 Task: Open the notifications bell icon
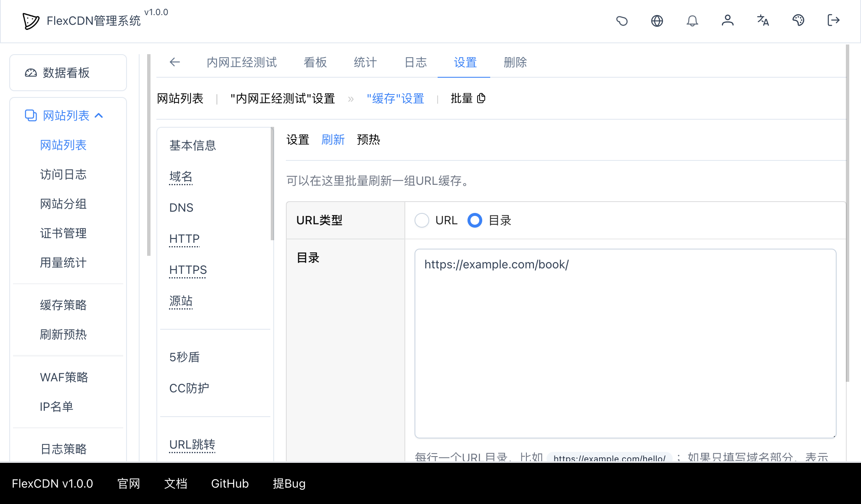(x=692, y=21)
